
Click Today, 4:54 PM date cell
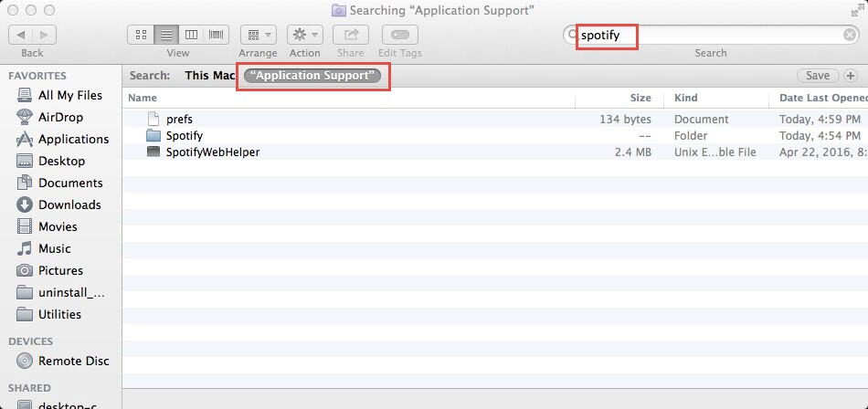pyautogui.click(x=820, y=136)
